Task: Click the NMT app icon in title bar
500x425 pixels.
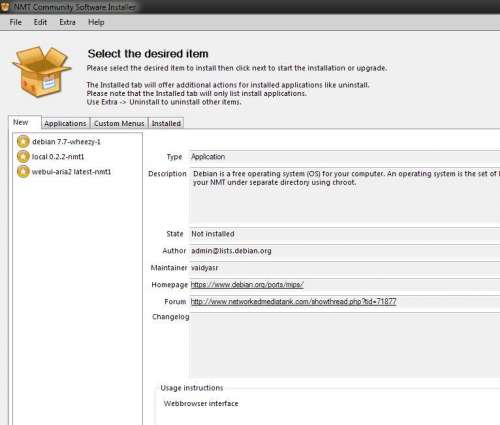Action: (5, 7)
